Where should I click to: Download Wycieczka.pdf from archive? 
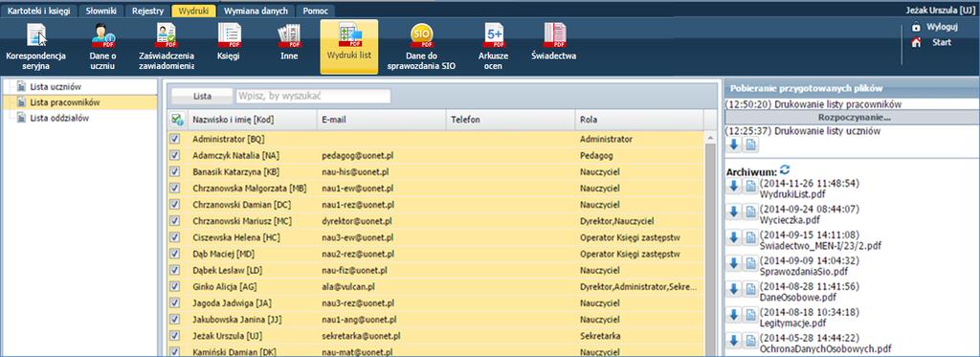(734, 212)
